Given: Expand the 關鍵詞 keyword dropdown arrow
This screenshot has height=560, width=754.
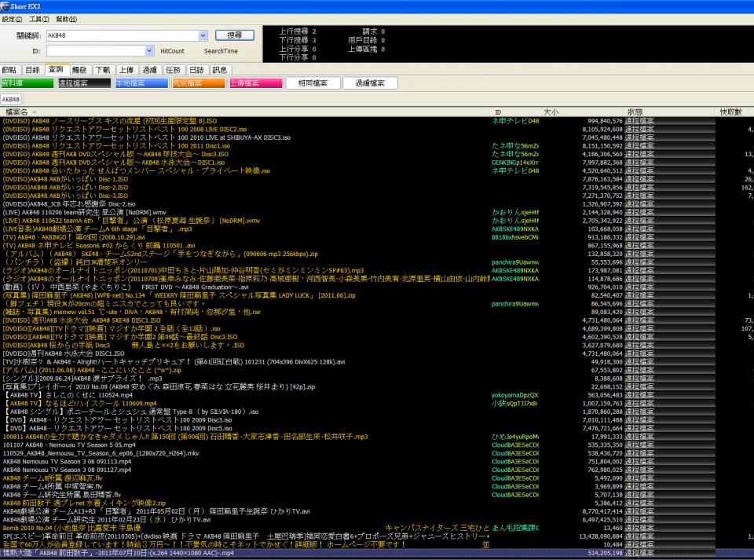Looking at the screenshot, I should pos(203,35).
